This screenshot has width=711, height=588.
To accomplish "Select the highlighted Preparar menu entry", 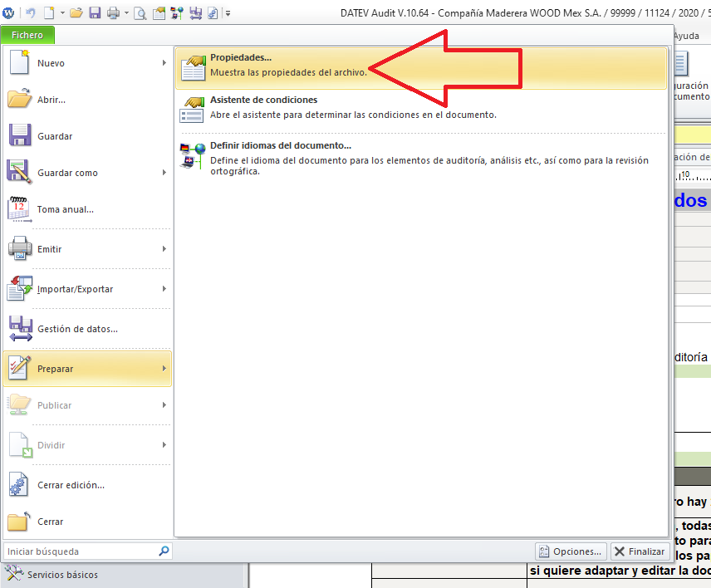I will (86, 369).
